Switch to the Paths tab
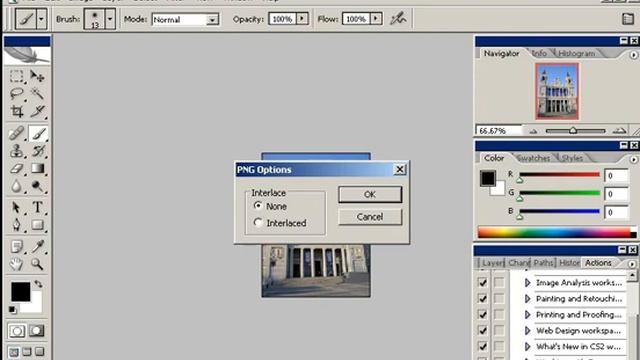The image size is (640, 360). pyautogui.click(x=543, y=263)
